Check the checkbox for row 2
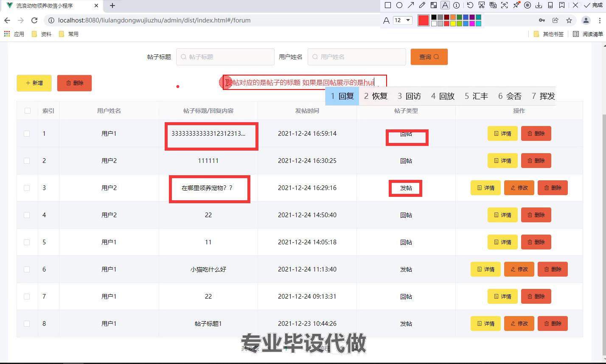Screen dimensions: 606x364 [27, 161]
